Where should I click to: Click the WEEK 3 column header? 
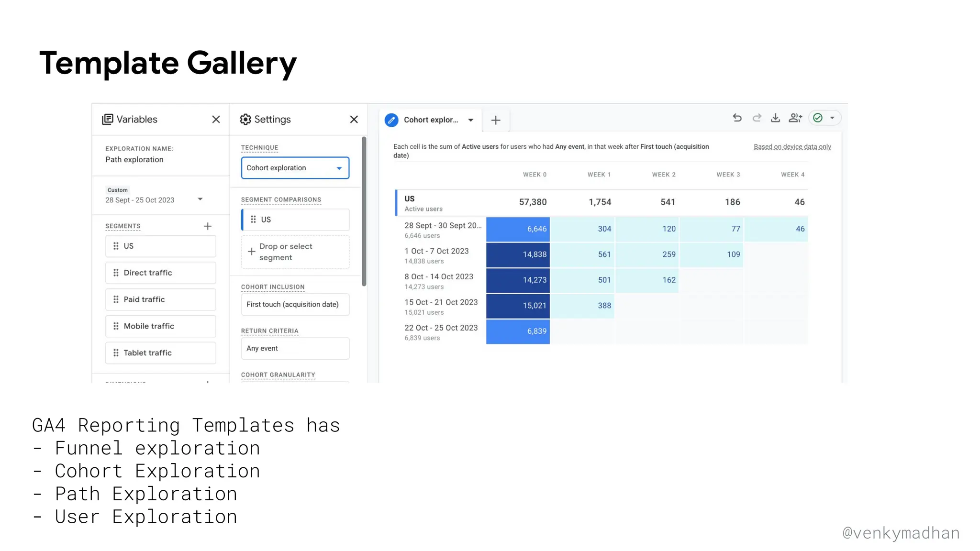[x=728, y=175]
